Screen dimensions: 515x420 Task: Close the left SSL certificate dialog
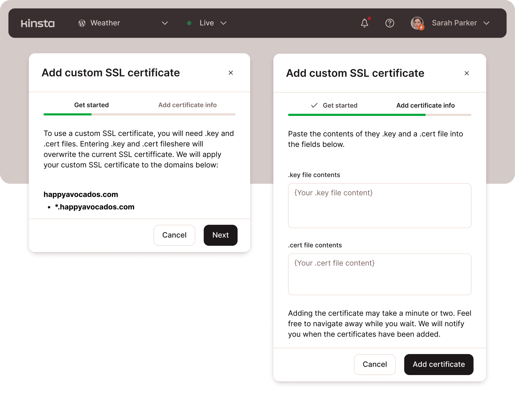point(231,73)
